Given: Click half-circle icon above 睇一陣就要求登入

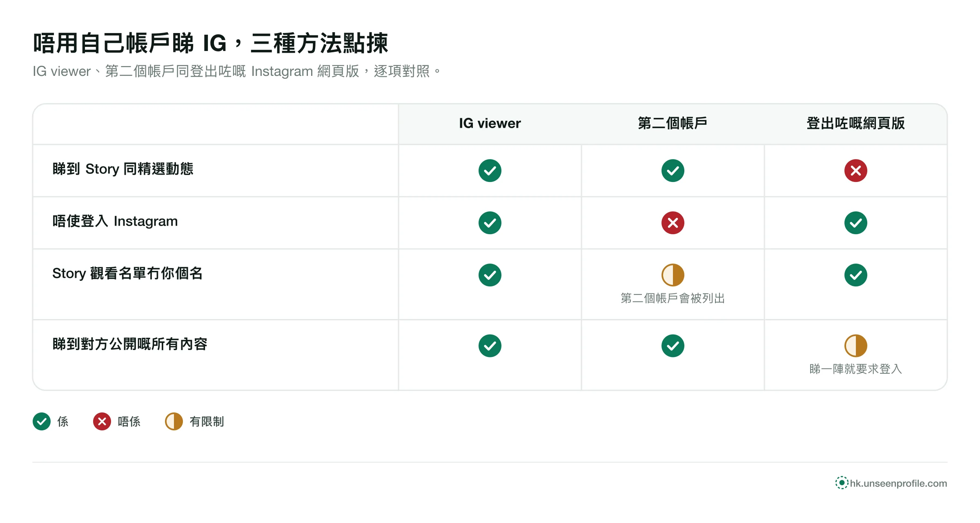Looking at the screenshot, I should [x=855, y=346].
